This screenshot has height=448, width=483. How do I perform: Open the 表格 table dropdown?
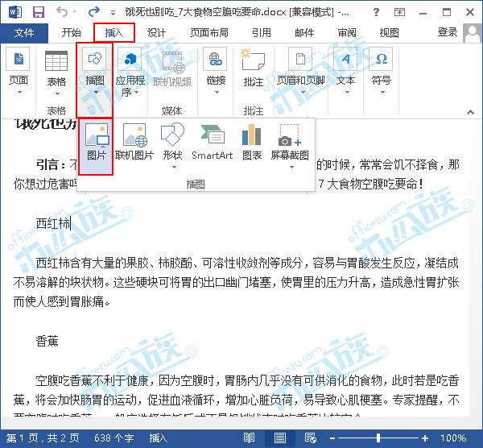coord(56,73)
